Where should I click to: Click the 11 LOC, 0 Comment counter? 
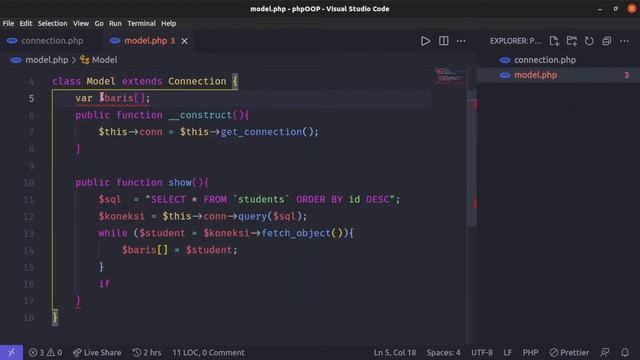tap(208, 352)
